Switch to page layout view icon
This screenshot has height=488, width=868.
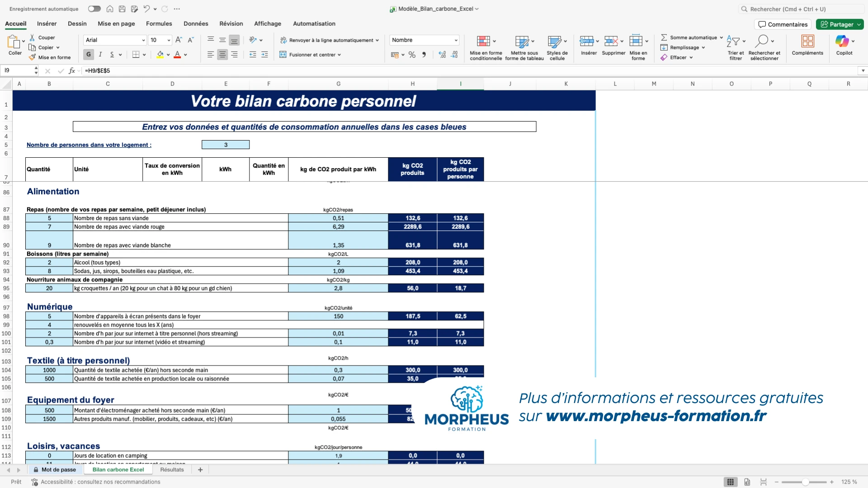(x=747, y=482)
